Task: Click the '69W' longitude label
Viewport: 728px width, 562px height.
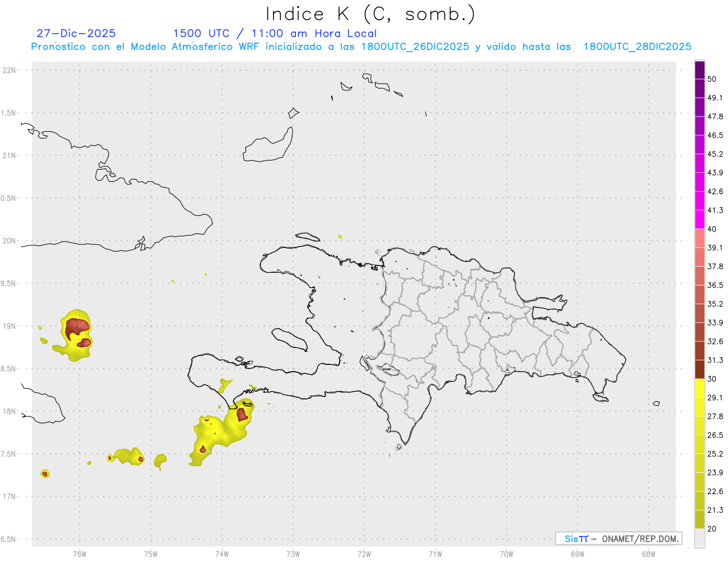Action: [x=578, y=554]
